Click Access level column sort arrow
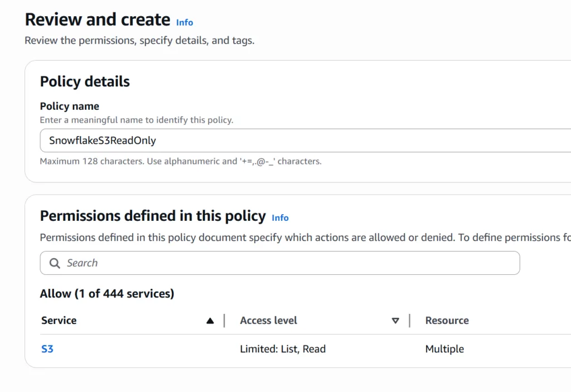Image resolution: width=571 pixels, height=392 pixels. coord(395,321)
